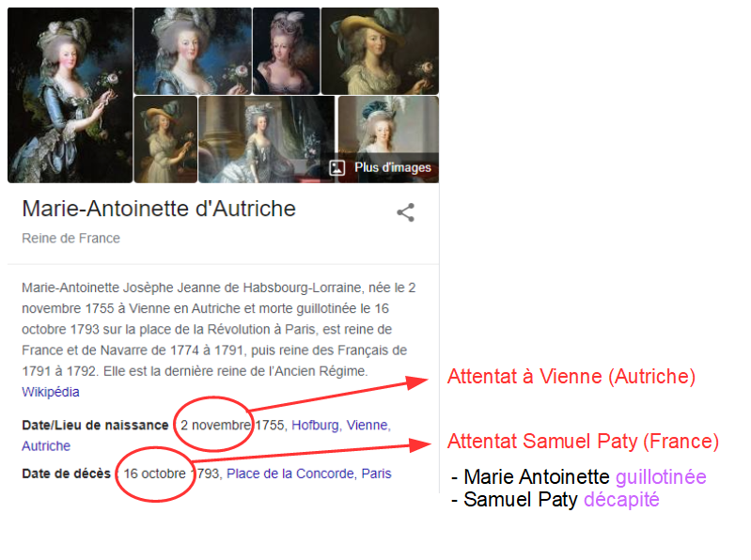Select the small bottom-row portrait holding a rose

point(165,139)
